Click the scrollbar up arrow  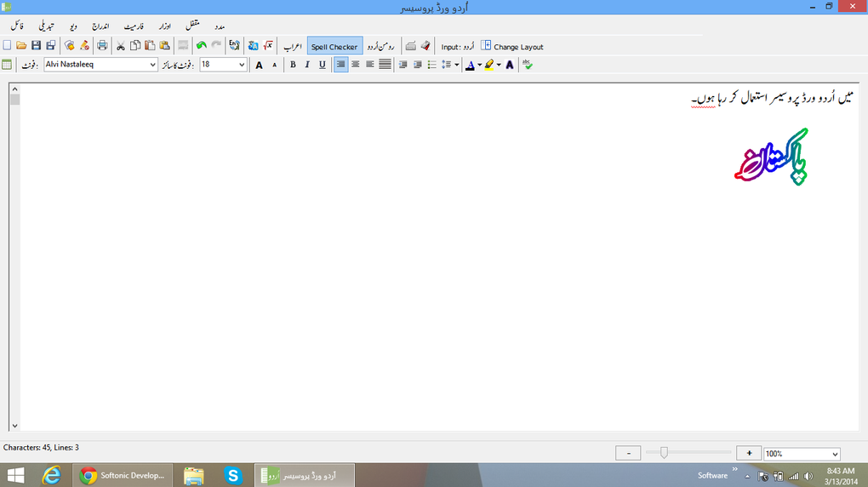(x=15, y=89)
